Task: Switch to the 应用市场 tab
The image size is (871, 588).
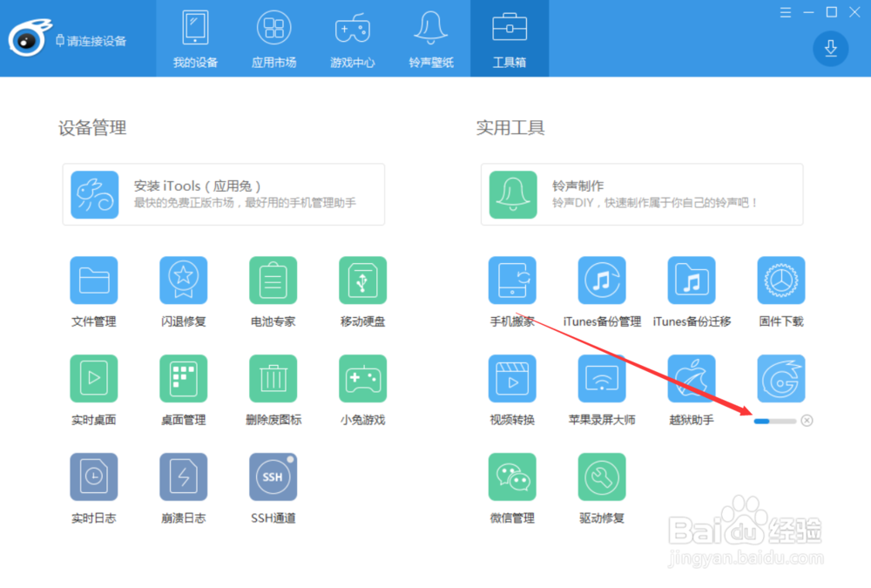Action: (x=273, y=38)
